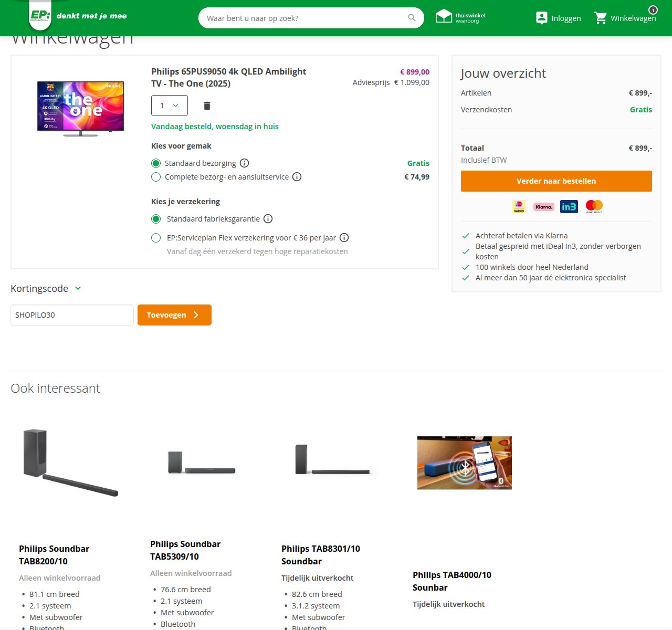Image resolution: width=672 pixels, height=630 pixels.
Task: Click the TAB8200/10 soundbar image
Action: pos(71,463)
